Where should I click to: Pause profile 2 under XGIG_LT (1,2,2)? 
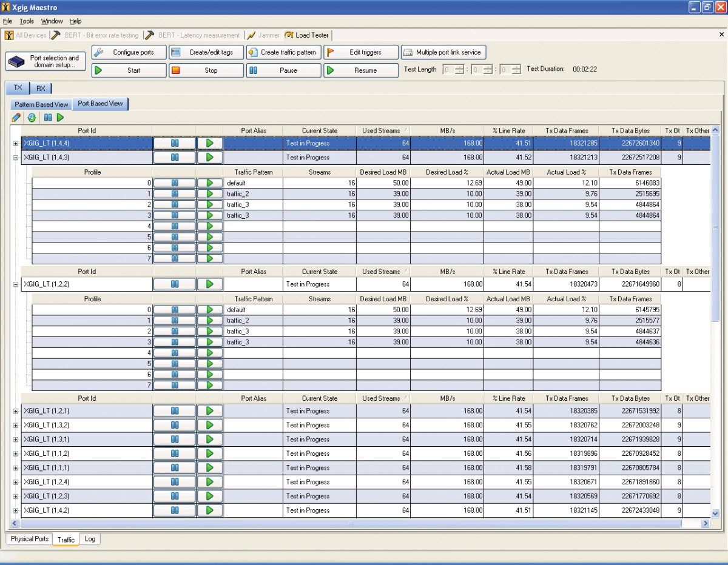pyautogui.click(x=174, y=331)
